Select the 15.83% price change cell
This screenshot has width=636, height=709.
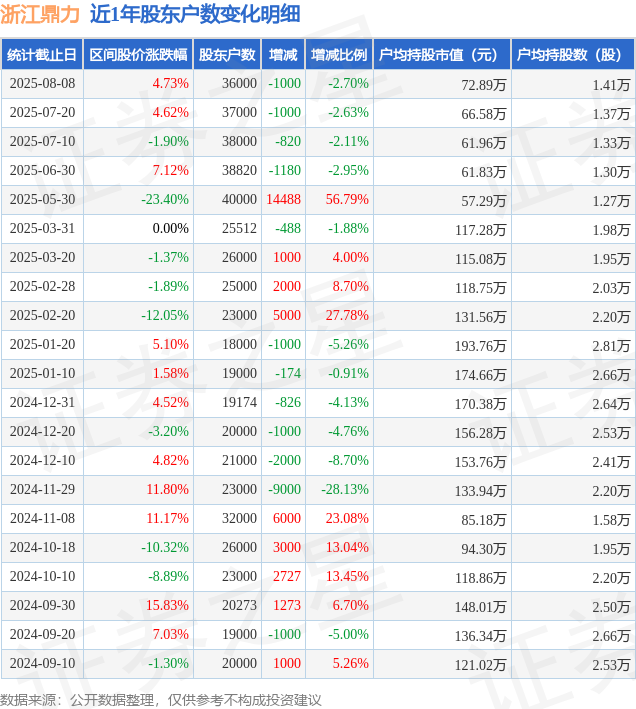(167, 605)
